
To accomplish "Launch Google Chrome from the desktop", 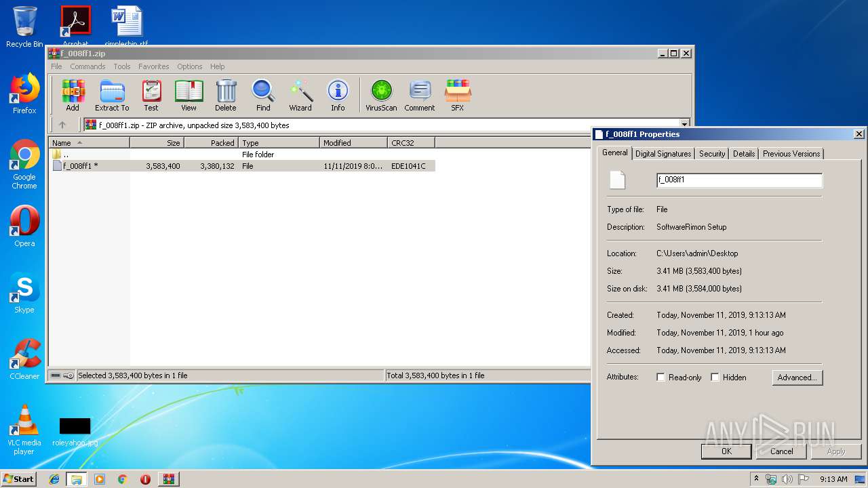I will [24, 164].
